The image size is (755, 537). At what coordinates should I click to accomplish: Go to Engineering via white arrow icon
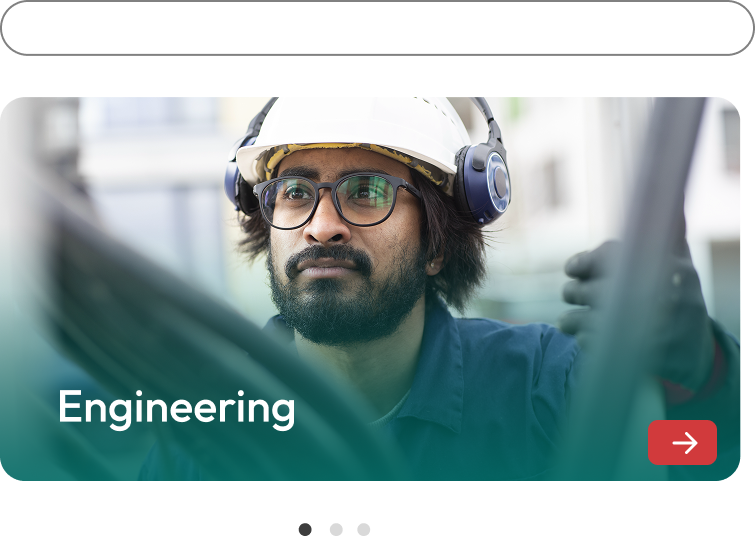pyautogui.click(x=685, y=443)
